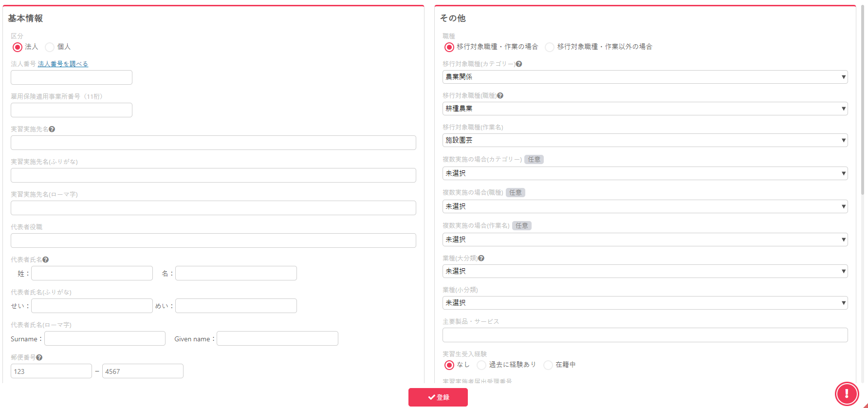This screenshot has width=868, height=408.
Task: Click help icon next to 実習実施先名
Action: [52, 130]
